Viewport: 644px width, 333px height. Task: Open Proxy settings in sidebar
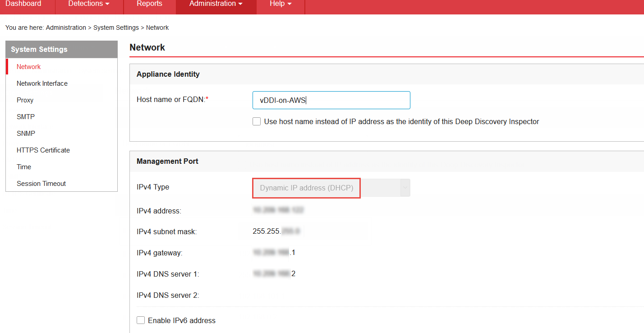pyautogui.click(x=25, y=100)
